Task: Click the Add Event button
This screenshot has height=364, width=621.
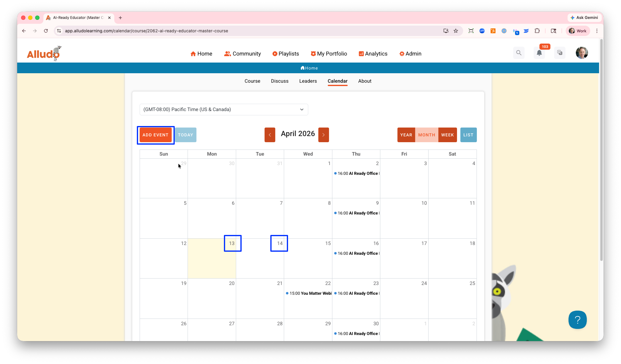Action: pos(155,135)
